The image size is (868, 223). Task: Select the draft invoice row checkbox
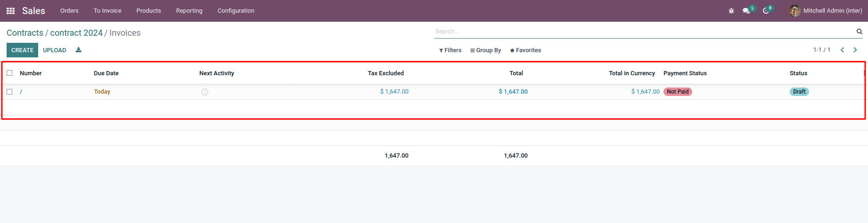click(x=9, y=92)
